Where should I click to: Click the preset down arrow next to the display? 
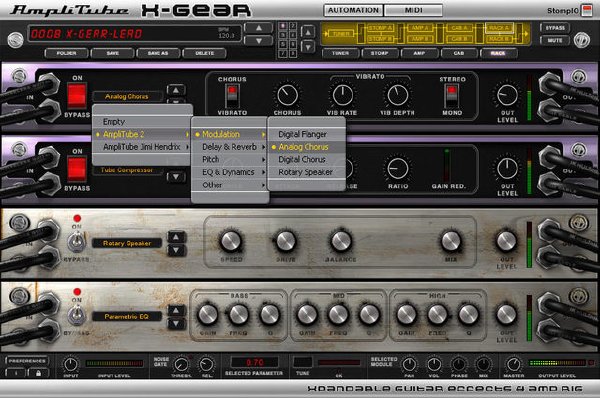tap(259, 41)
